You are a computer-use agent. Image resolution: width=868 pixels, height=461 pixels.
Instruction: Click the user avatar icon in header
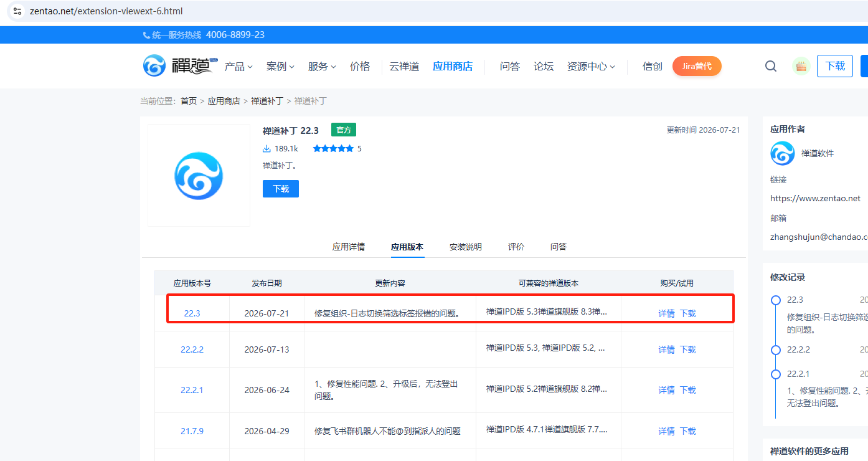(801, 66)
